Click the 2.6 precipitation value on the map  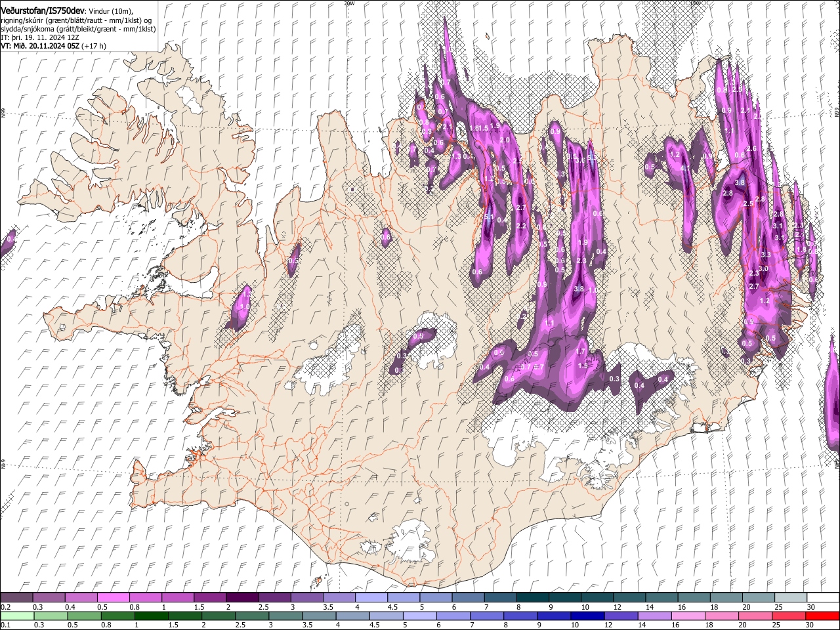click(x=751, y=149)
